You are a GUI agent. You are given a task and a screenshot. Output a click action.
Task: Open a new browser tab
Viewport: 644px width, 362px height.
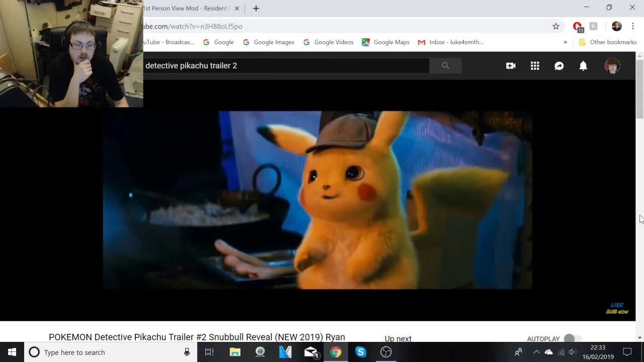click(x=256, y=9)
